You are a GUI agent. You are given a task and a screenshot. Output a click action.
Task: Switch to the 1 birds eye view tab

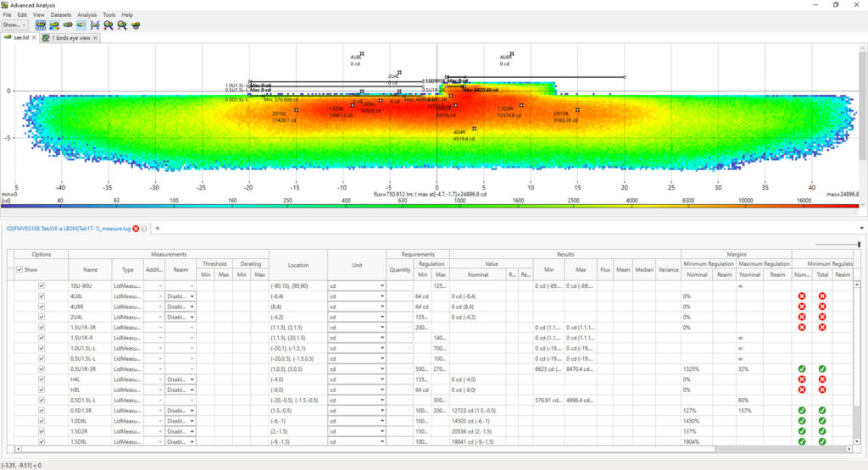[x=71, y=37]
